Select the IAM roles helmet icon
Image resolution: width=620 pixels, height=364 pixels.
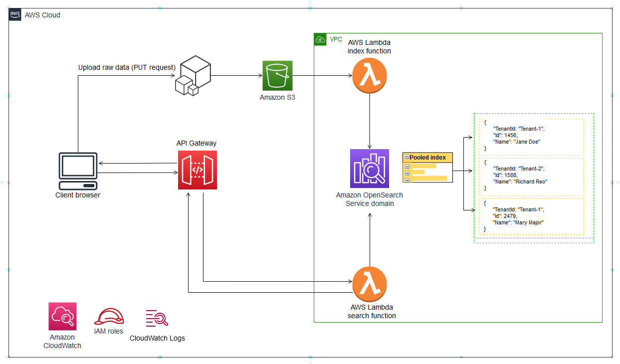(108, 315)
